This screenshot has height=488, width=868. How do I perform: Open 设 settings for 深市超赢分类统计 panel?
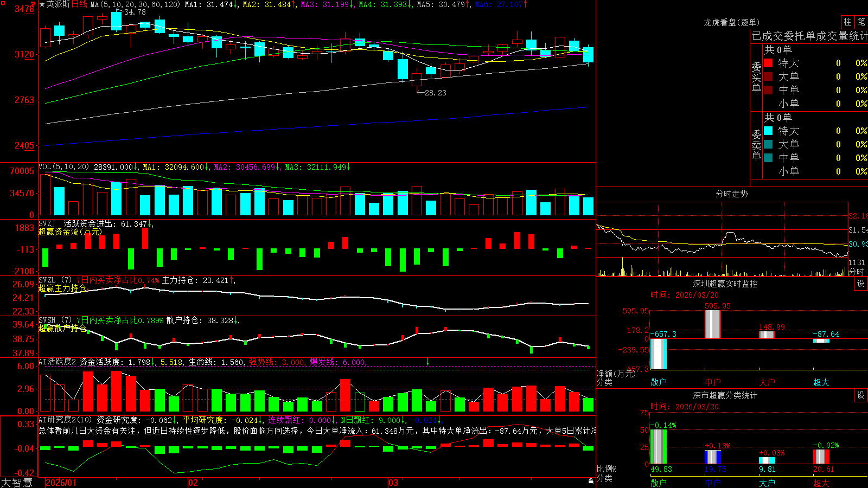(x=861, y=395)
